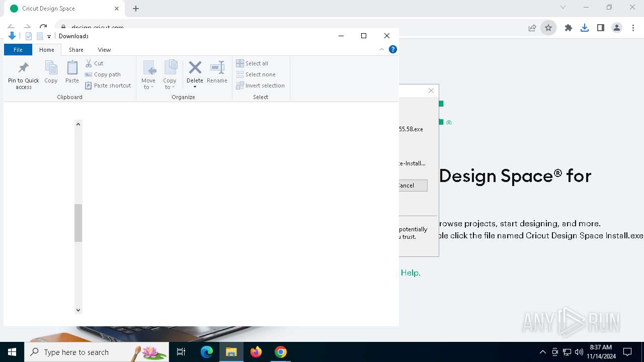Click the New folder quick access icon
This screenshot has width=644, height=362.
40,36
